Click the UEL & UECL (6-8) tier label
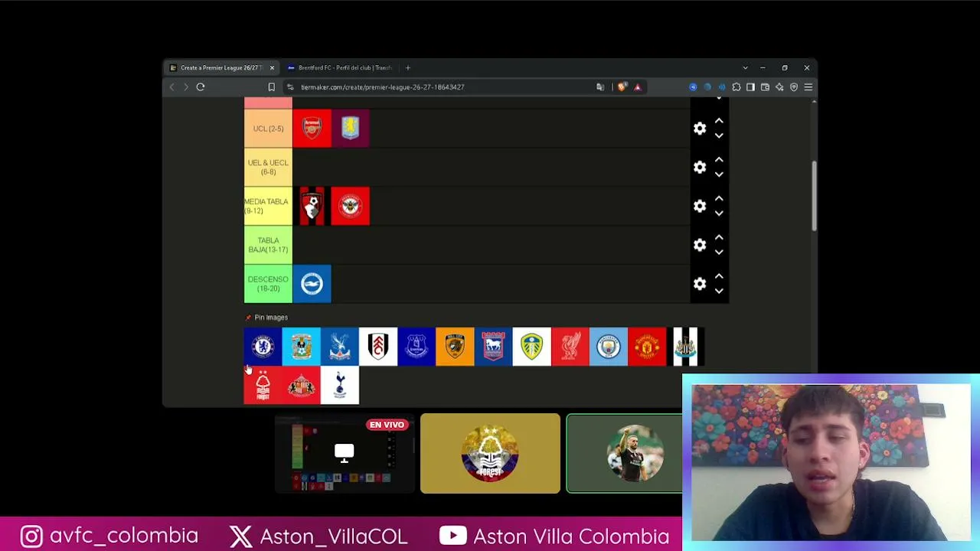 click(268, 168)
